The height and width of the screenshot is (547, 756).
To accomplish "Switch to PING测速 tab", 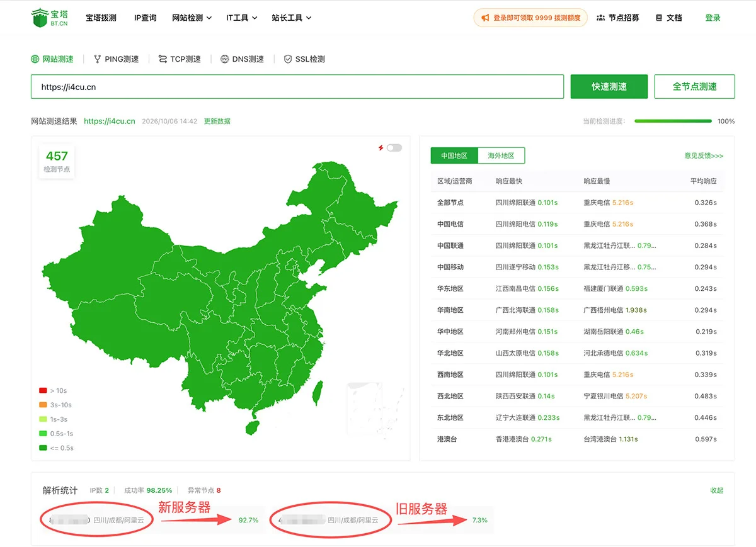I will pos(117,59).
